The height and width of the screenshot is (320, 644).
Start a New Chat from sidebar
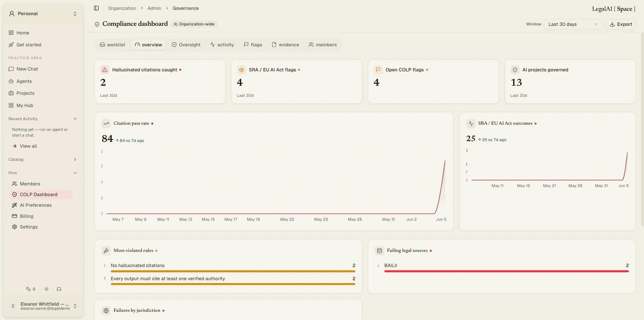point(43,69)
